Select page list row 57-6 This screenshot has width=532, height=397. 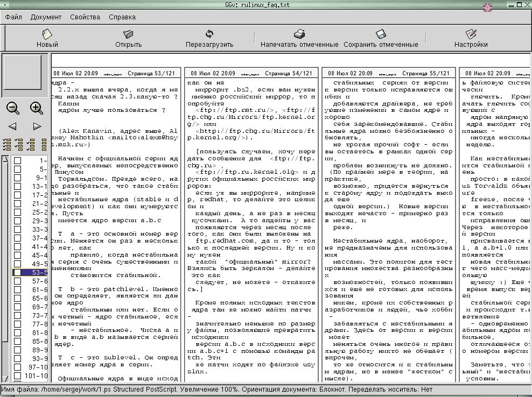coord(30,281)
